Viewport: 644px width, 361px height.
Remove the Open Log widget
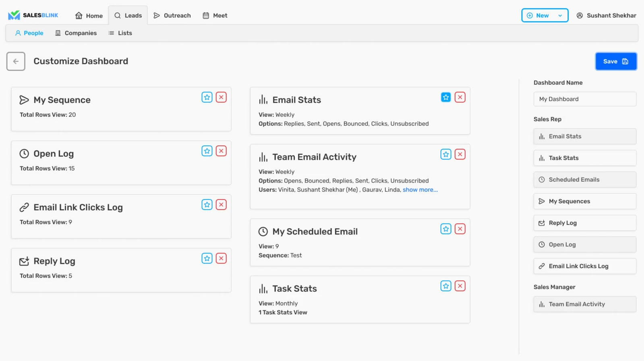(x=221, y=151)
